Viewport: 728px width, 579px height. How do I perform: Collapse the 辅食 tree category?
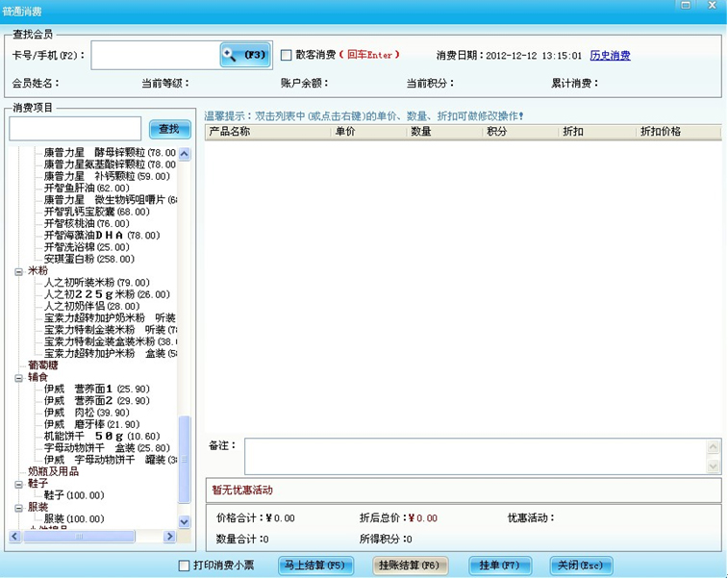[x=18, y=378]
